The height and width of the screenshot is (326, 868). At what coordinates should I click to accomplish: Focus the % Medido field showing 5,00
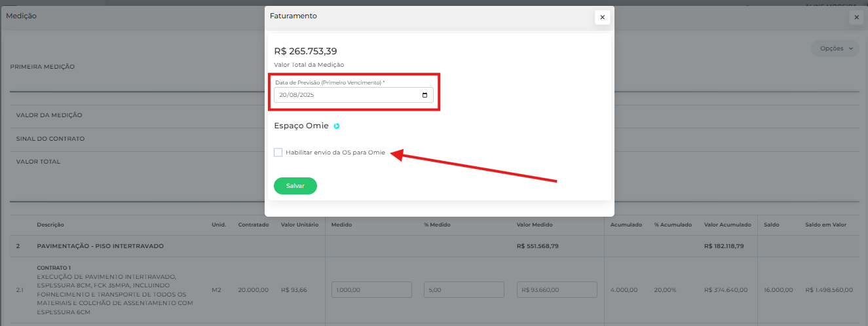[x=463, y=290]
